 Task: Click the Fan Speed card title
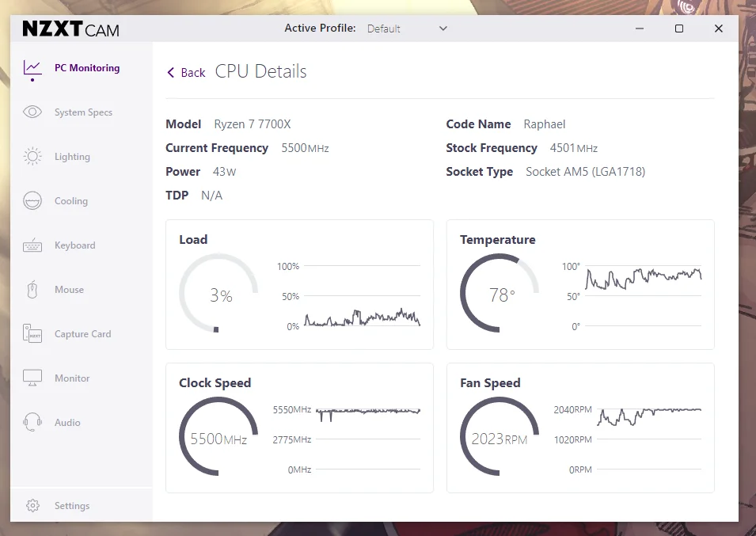(x=490, y=382)
